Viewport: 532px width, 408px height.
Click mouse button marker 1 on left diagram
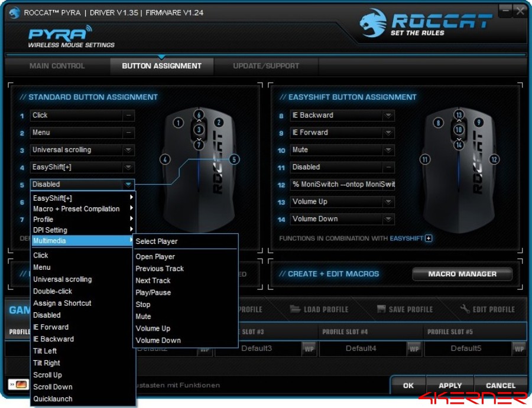[178, 123]
